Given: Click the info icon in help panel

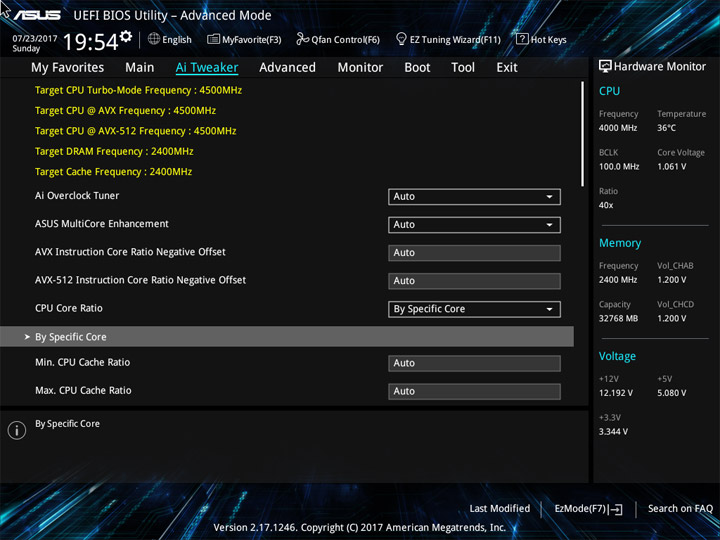Looking at the screenshot, I should (x=17, y=430).
